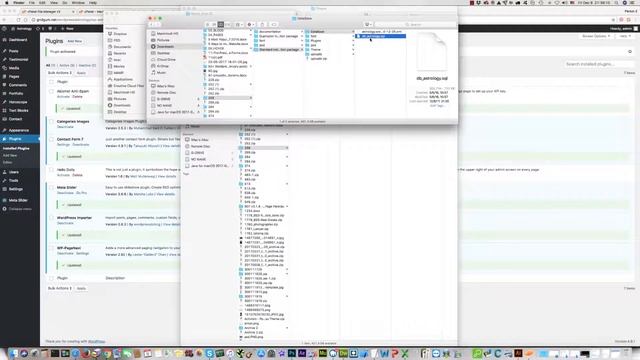Viewport: 640px width, 360px height.
Task: Open the Finder Window menu
Action: 78,3
